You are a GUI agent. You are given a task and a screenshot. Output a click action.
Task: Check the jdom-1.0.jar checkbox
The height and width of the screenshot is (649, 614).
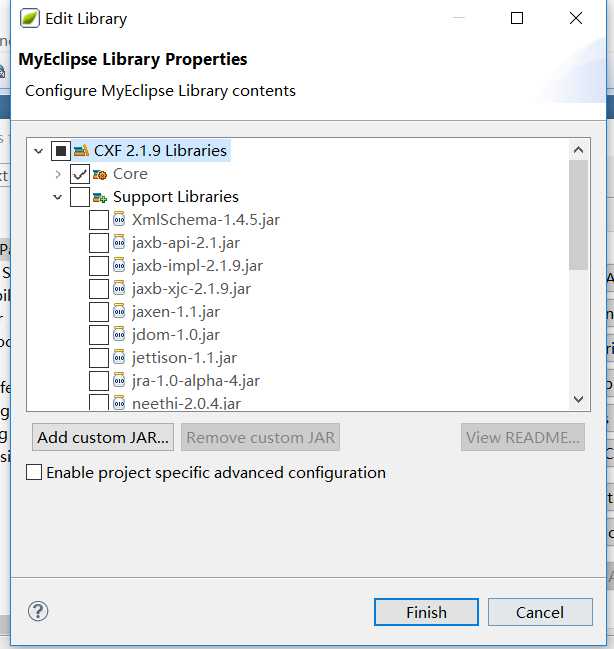(x=99, y=334)
